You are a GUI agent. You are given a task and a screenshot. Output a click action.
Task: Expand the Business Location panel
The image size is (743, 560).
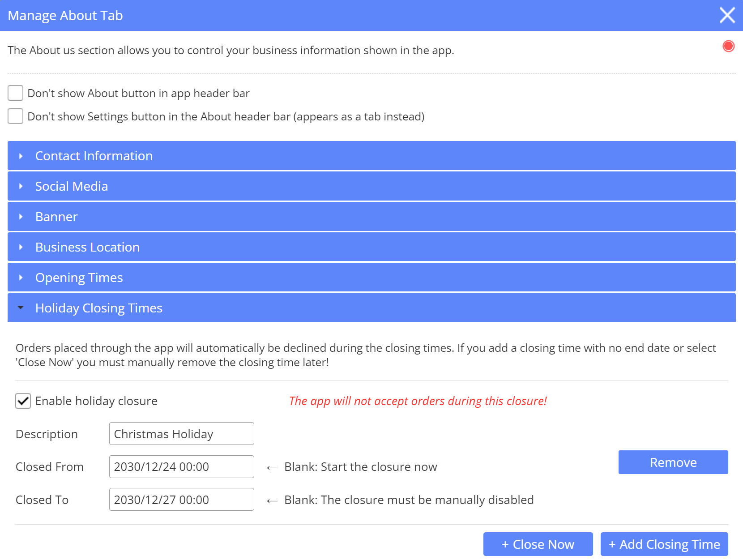(x=87, y=247)
